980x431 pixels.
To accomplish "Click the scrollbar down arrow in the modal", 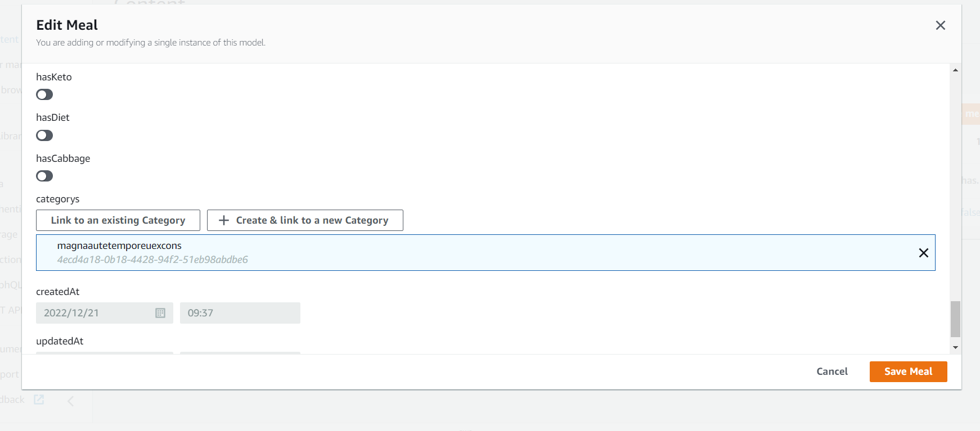I will coord(955,347).
